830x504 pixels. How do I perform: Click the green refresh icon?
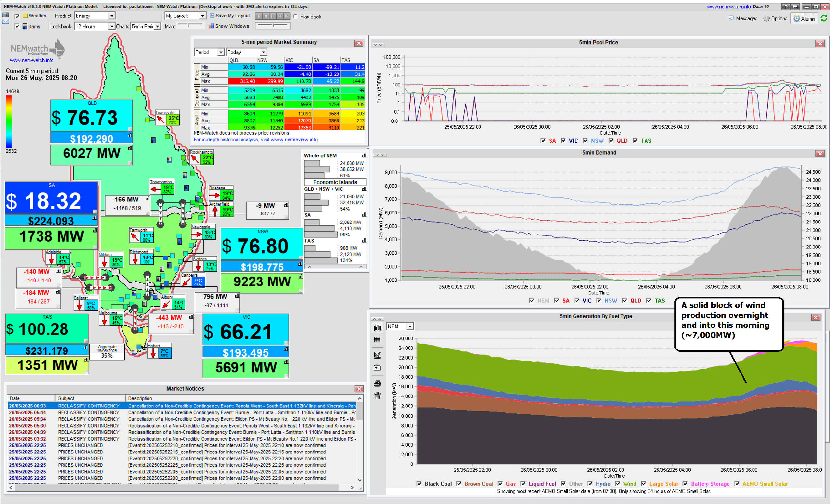pos(824,18)
